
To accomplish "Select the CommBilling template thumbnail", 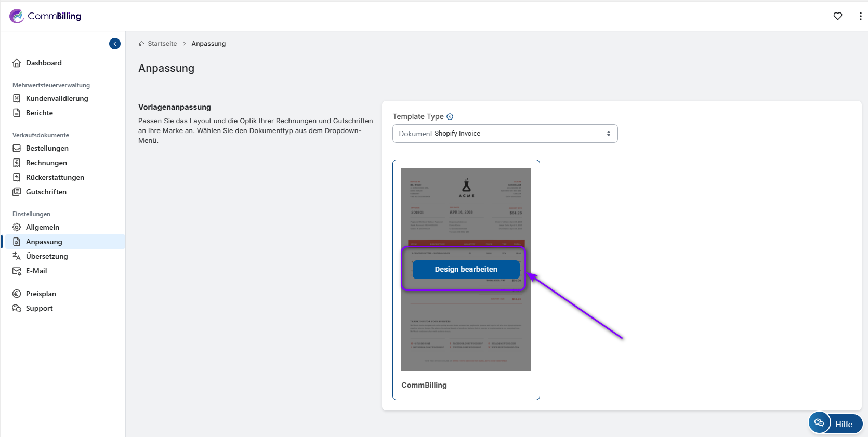I will (x=466, y=270).
